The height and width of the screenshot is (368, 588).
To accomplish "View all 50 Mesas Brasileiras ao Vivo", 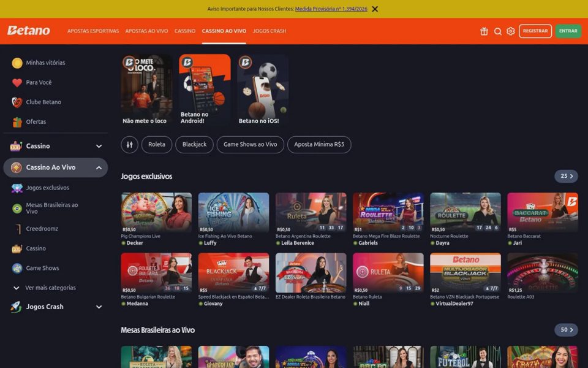I will (x=566, y=330).
